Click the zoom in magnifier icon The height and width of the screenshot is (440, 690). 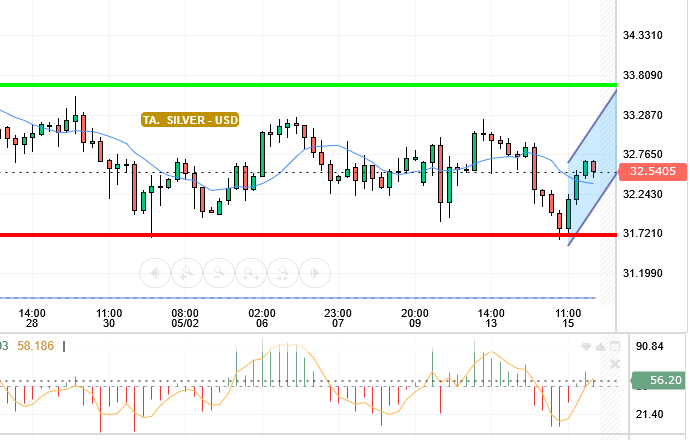[187, 273]
